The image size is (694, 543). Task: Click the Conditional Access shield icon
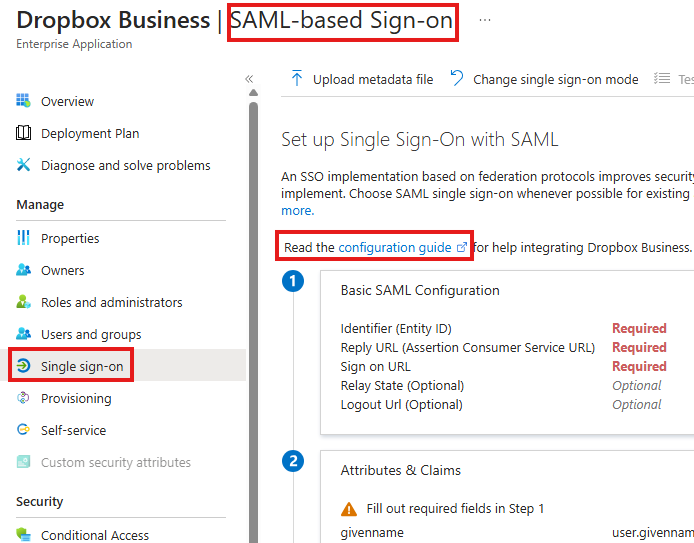(23, 535)
